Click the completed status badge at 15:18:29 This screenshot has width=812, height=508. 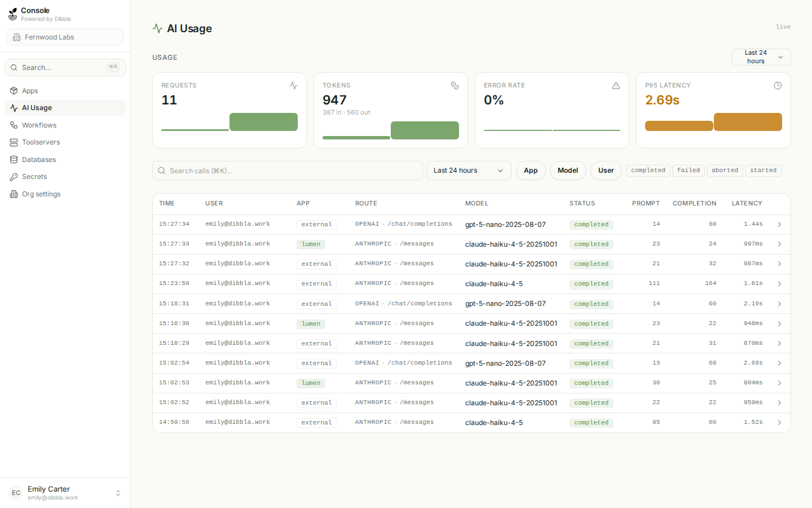coord(591,344)
